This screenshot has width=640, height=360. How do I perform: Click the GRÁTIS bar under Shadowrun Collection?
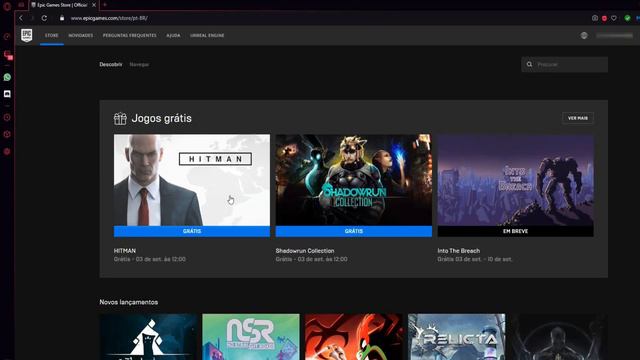click(353, 231)
